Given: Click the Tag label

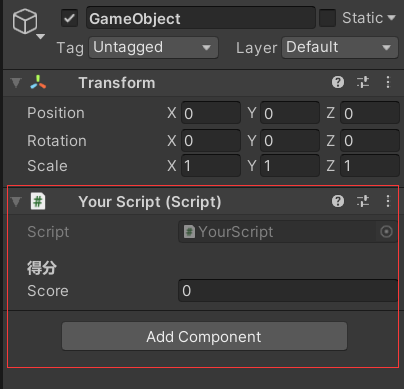Looking at the screenshot, I should (x=70, y=48).
